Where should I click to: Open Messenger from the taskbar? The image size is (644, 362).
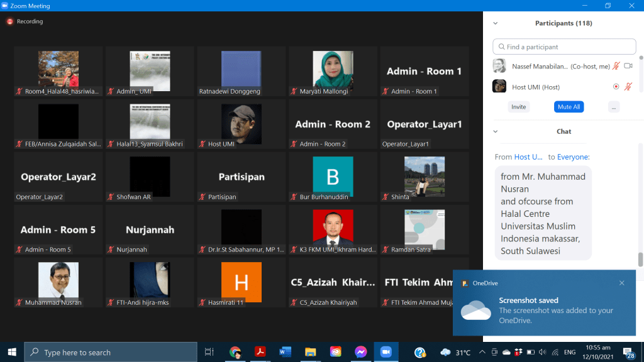[360, 352]
